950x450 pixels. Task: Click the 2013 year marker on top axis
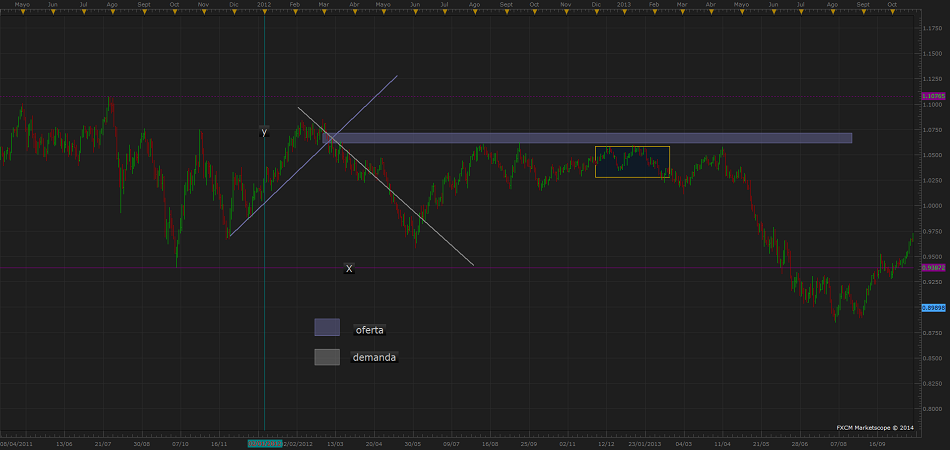click(623, 5)
